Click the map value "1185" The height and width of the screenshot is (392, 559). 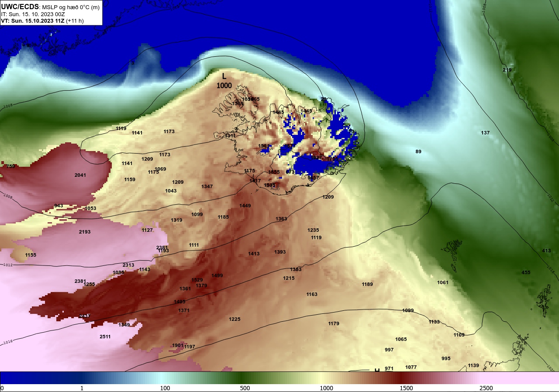(x=223, y=217)
